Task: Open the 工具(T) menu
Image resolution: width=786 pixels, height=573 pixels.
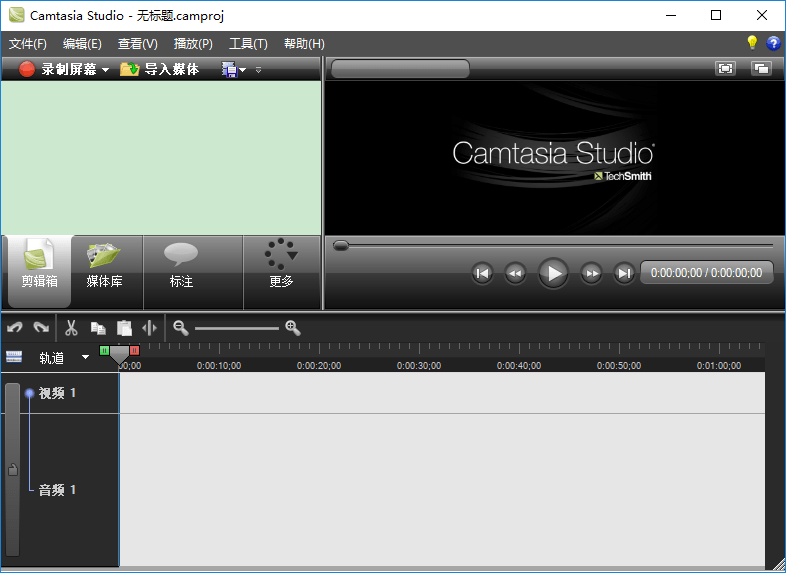Action: (248, 44)
